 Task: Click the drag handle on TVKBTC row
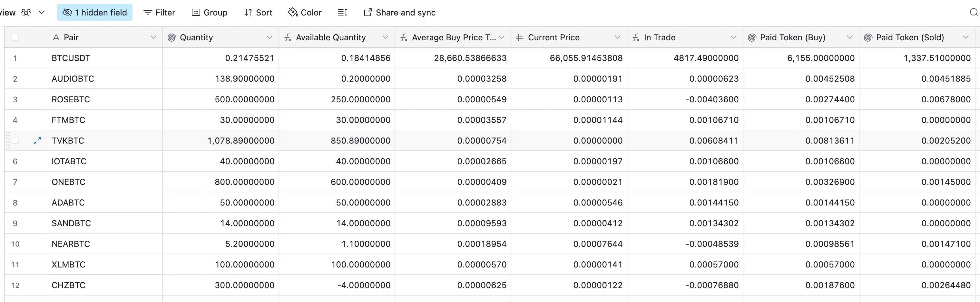[x=8, y=141]
